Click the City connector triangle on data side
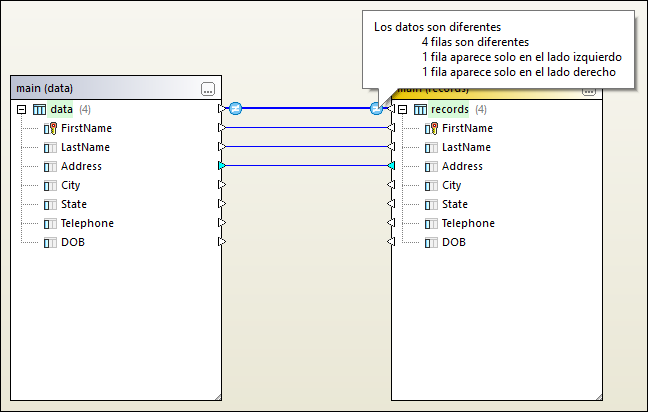The image size is (648, 412). [x=222, y=185]
